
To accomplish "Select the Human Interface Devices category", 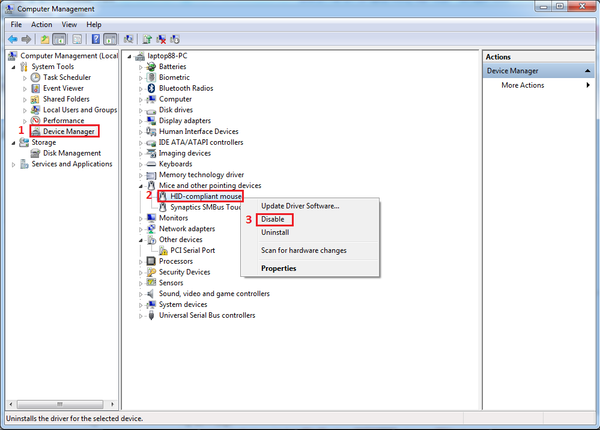I will coord(199,131).
